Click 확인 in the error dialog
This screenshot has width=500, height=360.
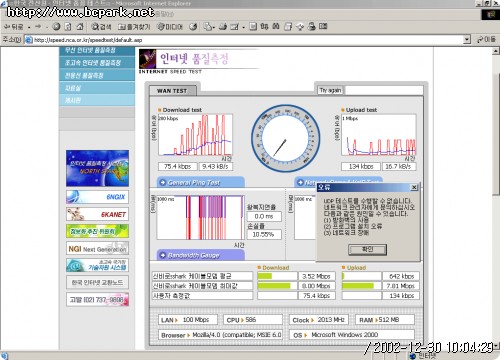click(367, 249)
